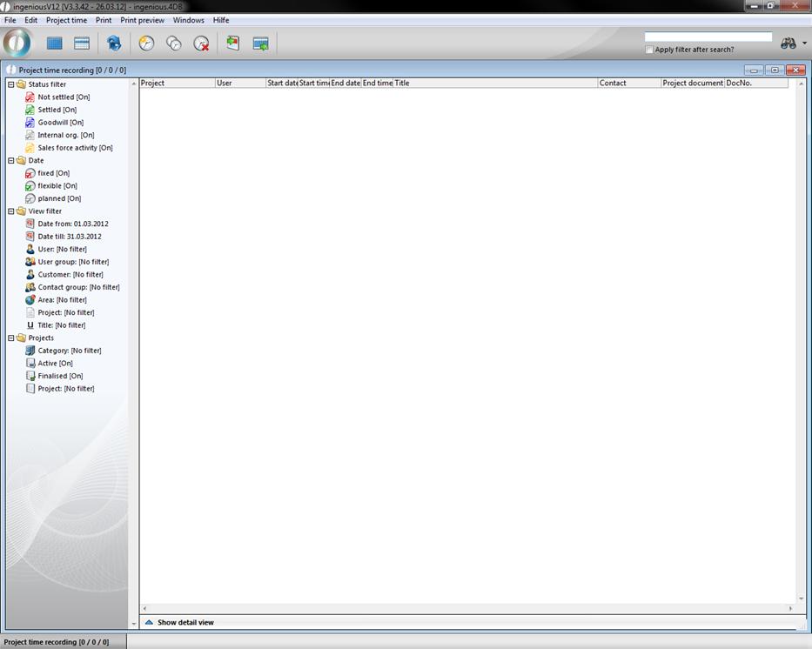The width and height of the screenshot is (812, 649).
Task: Check 'Apply filter after search?' checkbox
Action: pos(649,50)
